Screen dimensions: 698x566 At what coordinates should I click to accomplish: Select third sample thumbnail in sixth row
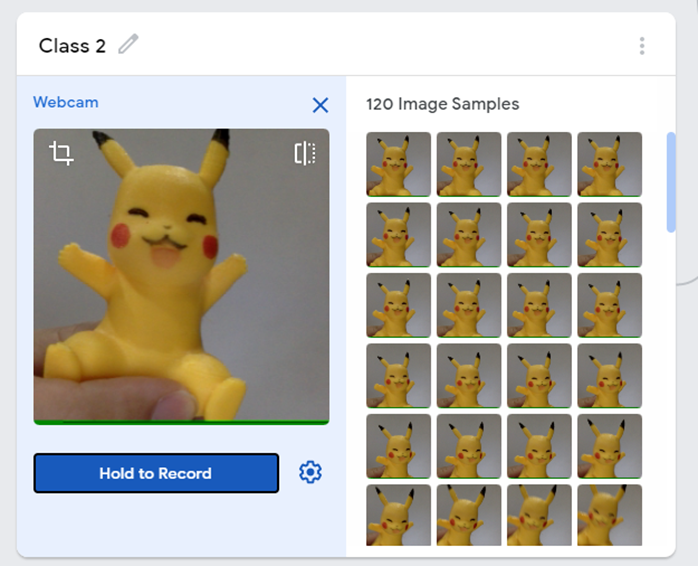coord(539,515)
